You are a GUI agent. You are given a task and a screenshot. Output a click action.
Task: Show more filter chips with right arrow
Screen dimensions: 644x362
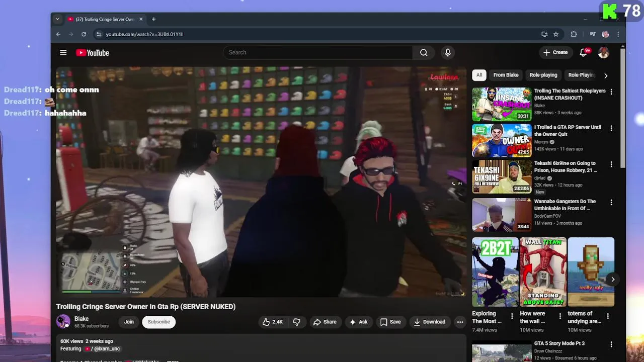pos(606,75)
